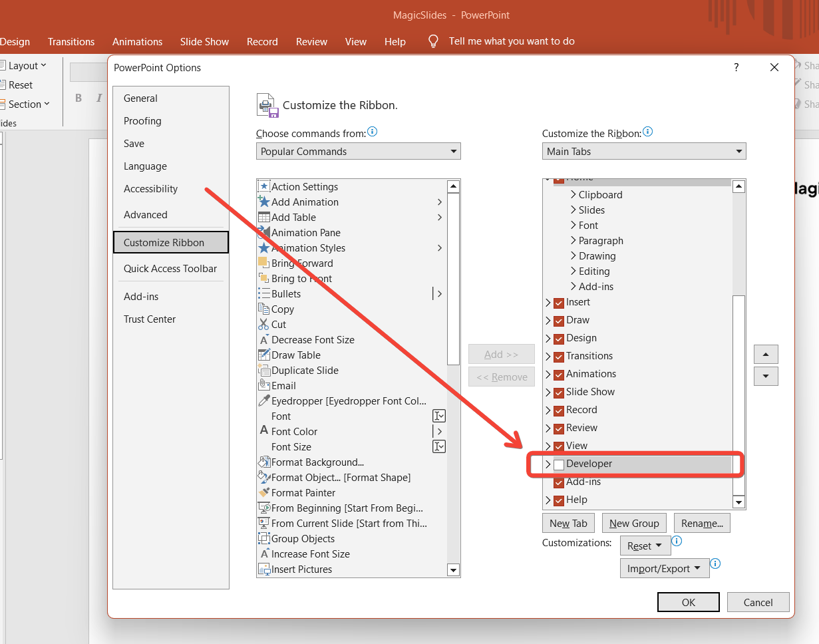Uncheck the Slide Show tab checkbox
This screenshot has height=644, width=819.
click(x=559, y=393)
